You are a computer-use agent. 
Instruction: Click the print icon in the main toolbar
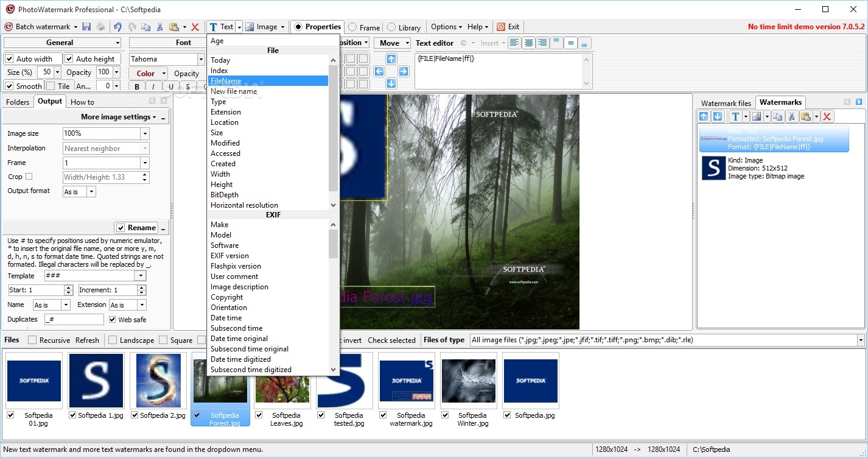100,27
